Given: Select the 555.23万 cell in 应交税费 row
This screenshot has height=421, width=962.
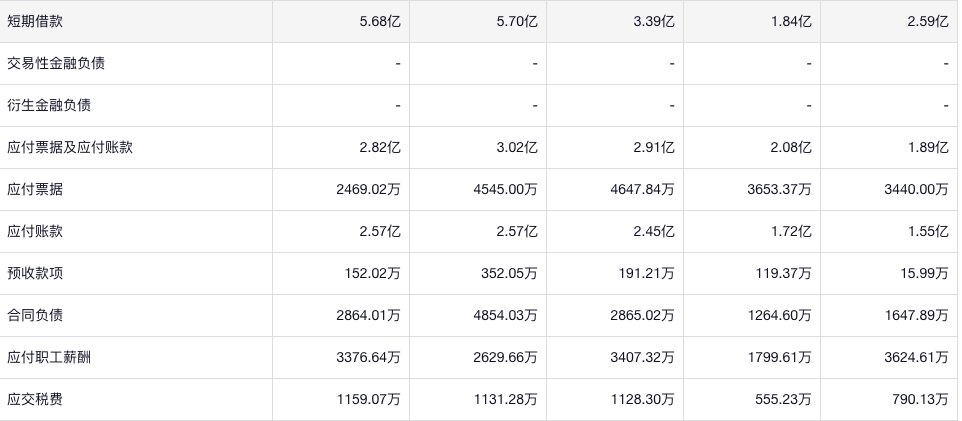Looking at the screenshot, I should coord(780,399).
